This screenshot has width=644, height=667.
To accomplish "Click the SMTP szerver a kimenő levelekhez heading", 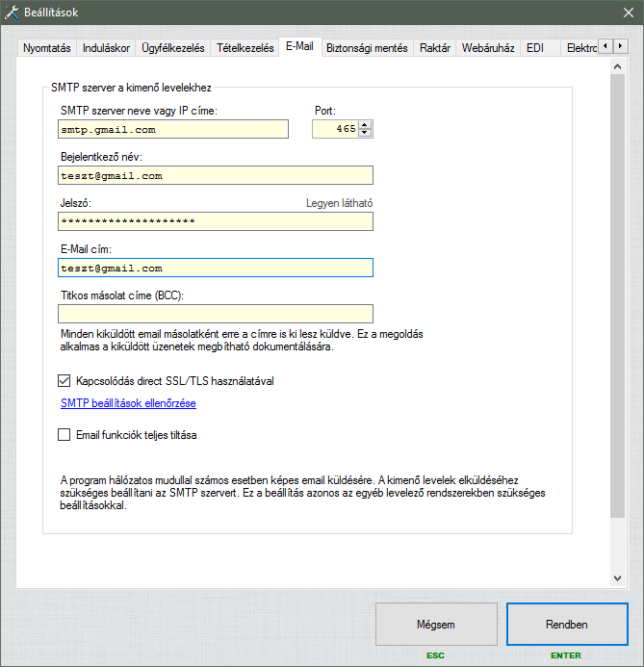I will (x=131, y=88).
